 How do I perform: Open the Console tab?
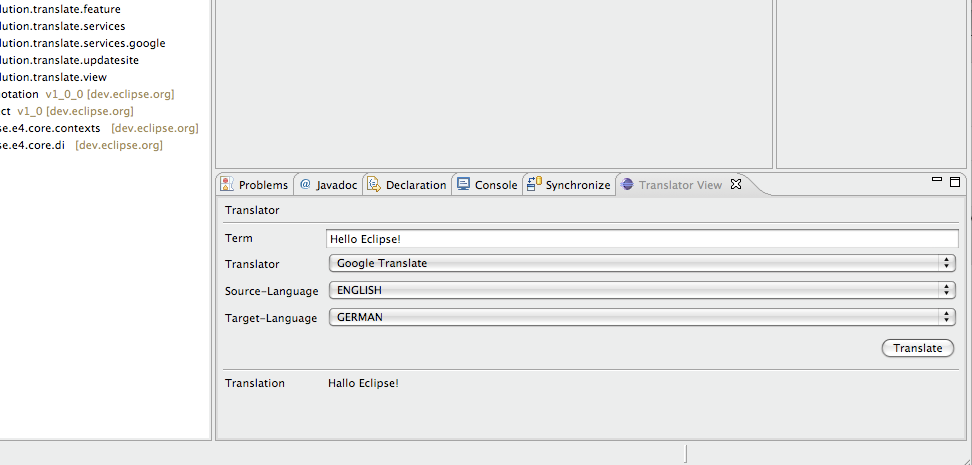pyautogui.click(x=487, y=185)
